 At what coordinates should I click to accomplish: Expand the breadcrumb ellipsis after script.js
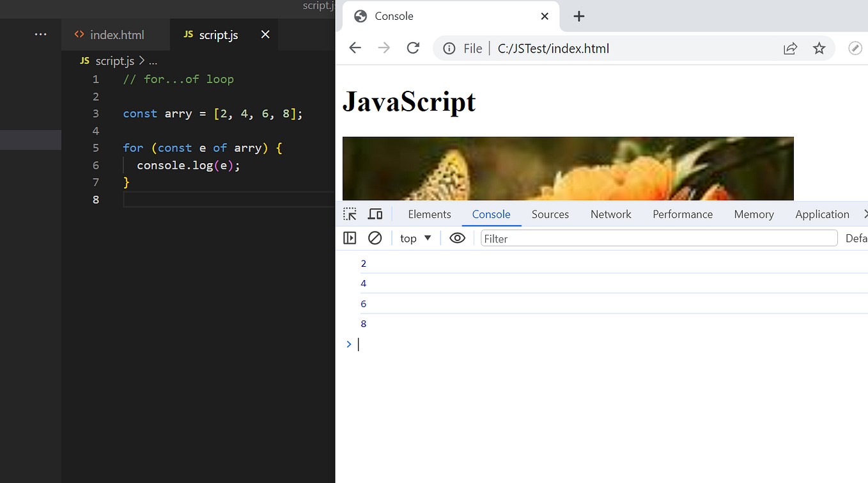[x=153, y=61]
